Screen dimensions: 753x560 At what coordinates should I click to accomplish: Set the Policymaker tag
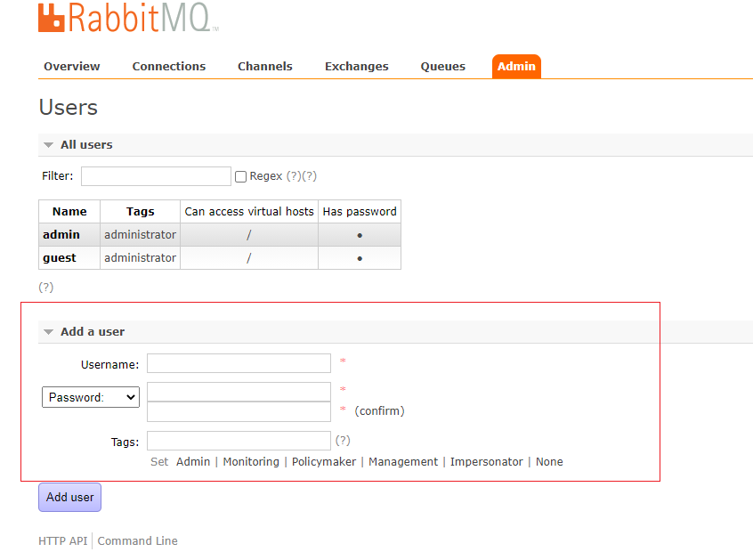pos(324,462)
